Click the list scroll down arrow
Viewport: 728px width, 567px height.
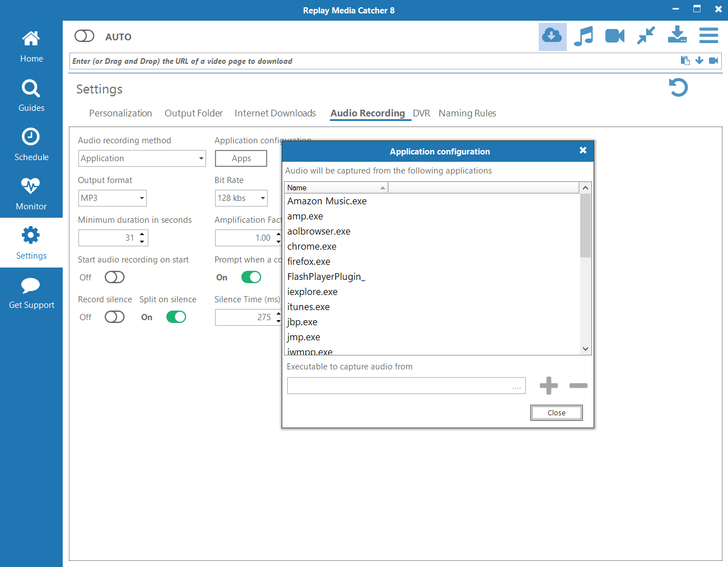click(x=585, y=349)
